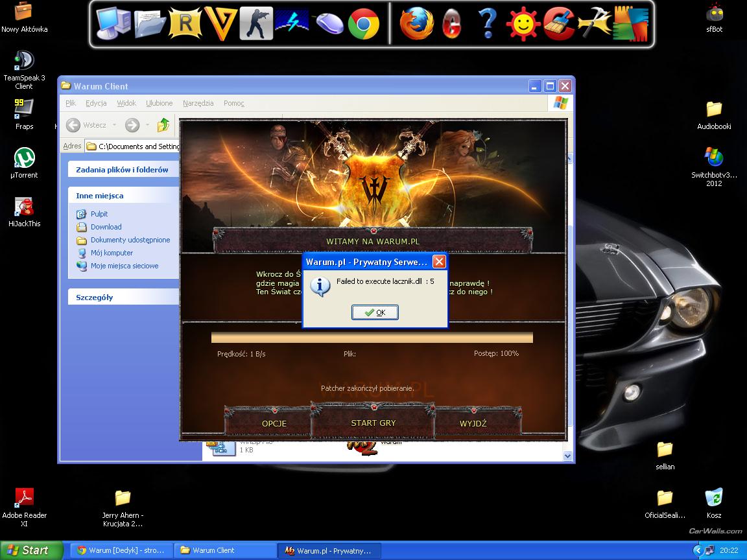Select the TeamSpeak 3 Client desktop icon
Viewport: 747px width, 560px height.
pyautogui.click(x=24, y=70)
